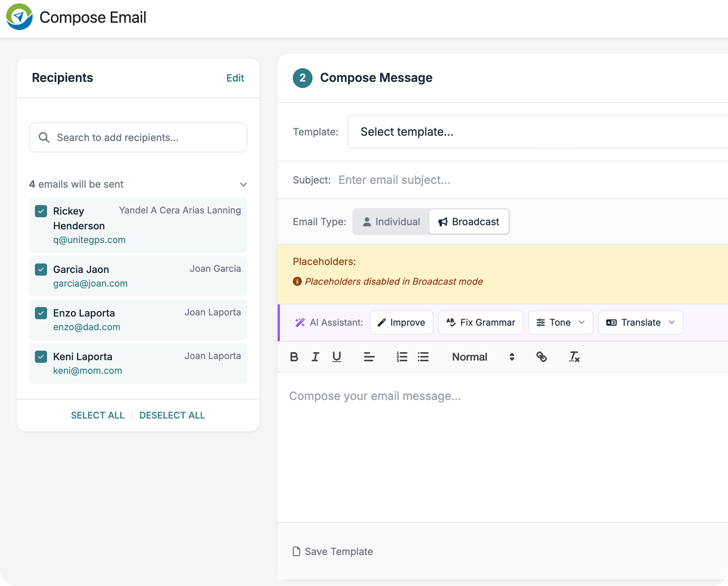The width and height of the screenshot is (728, 586).
Task: Click the step 2 circle badge
Action: click(303, 78)
